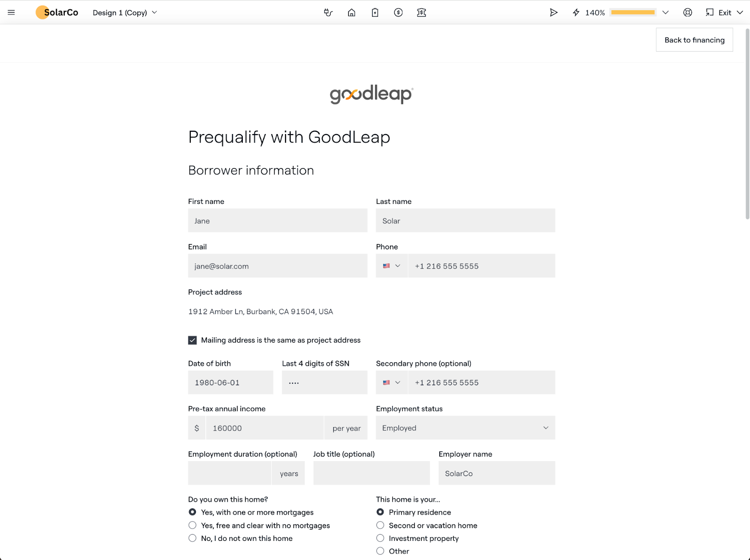Viewport: 750px width, 560px height.
Task: Select 'Investment property' radio option
Action: point(380,538)
